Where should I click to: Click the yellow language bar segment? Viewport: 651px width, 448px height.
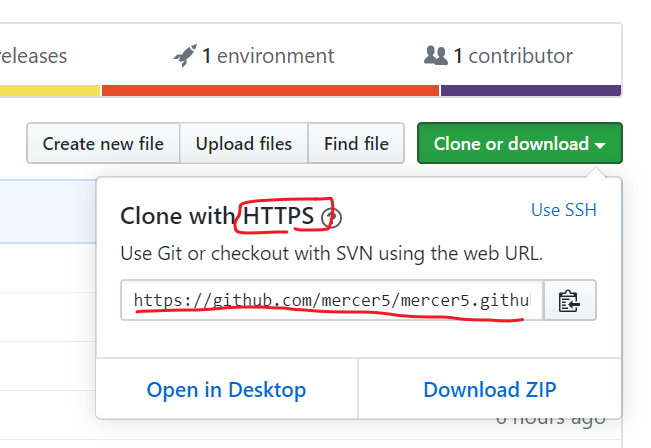point(50,90)
